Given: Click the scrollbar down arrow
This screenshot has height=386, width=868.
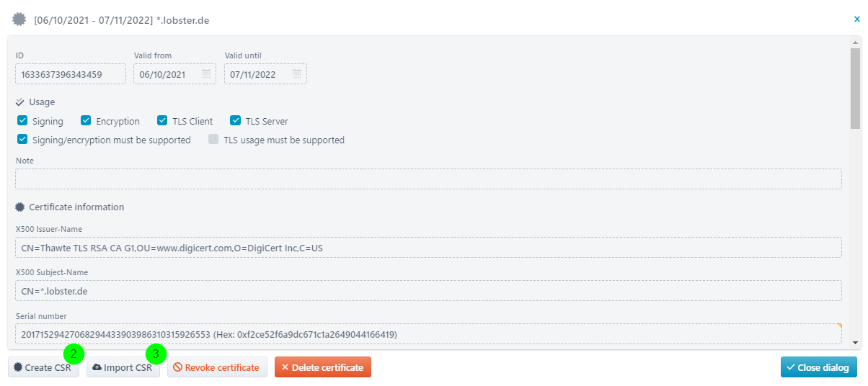Looking at the screenshot, I should coord(856,344).
